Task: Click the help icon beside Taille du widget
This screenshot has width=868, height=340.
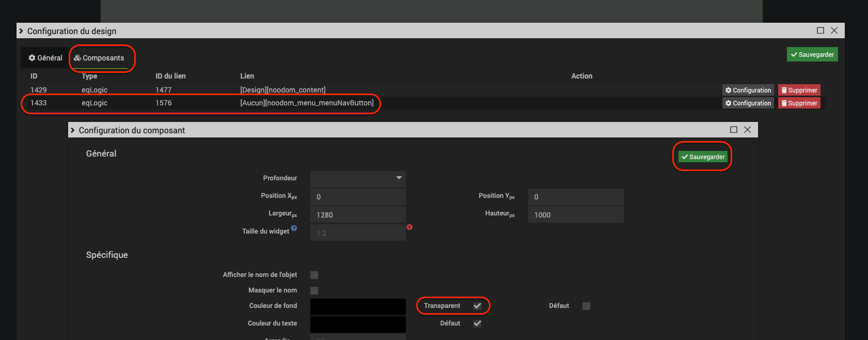Action: coord(294,228)
